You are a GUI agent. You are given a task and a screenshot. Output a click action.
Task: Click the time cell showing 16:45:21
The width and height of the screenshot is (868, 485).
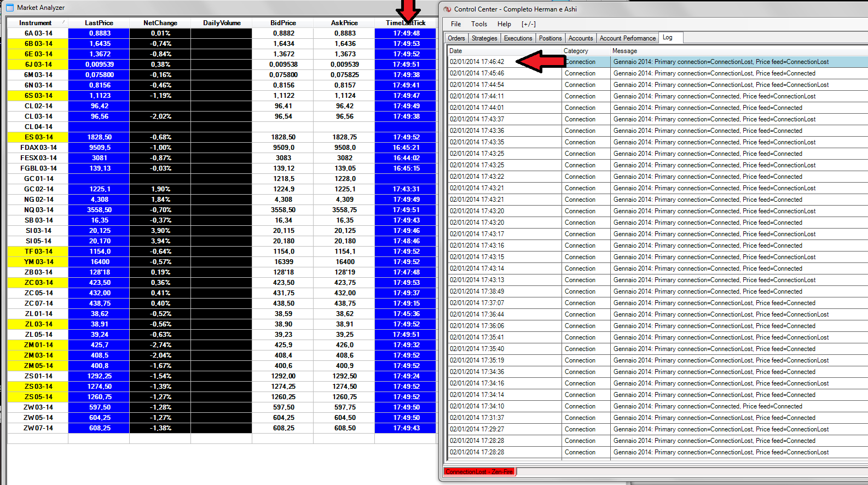click(x=406, y=148)
